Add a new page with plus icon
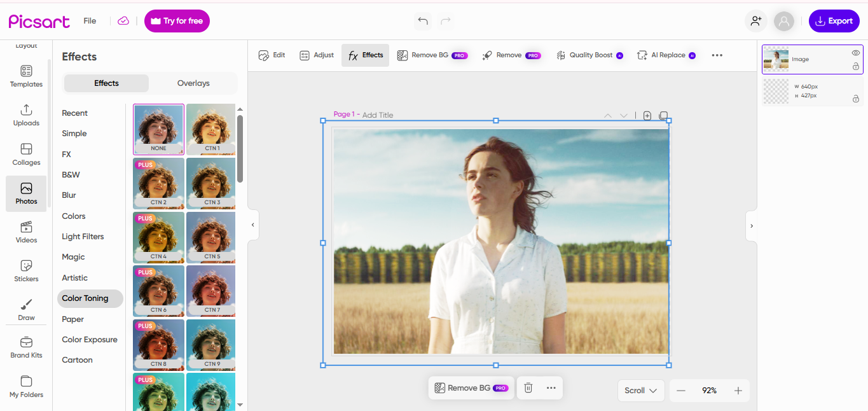The image size is (868, 411). coord(647,116)
